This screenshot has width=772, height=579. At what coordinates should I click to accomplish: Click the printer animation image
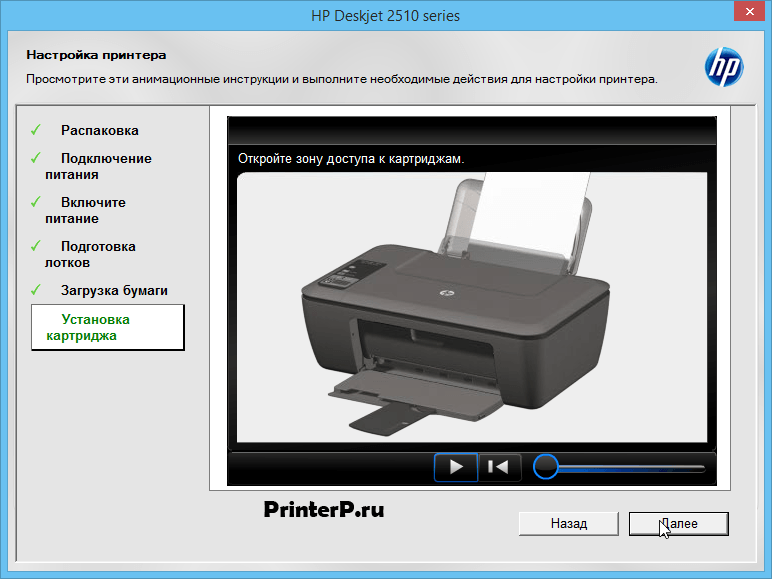tap(472, 307)
